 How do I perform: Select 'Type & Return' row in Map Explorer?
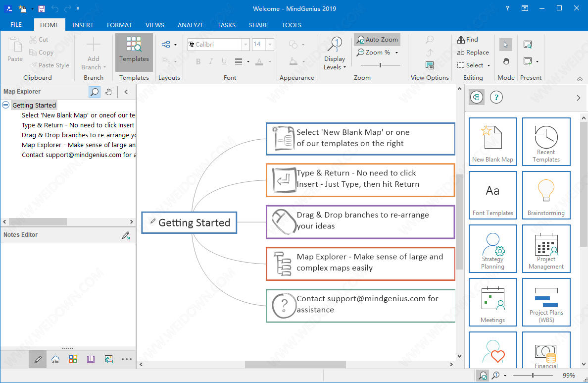pyautogui.click(x=78, y=125)
